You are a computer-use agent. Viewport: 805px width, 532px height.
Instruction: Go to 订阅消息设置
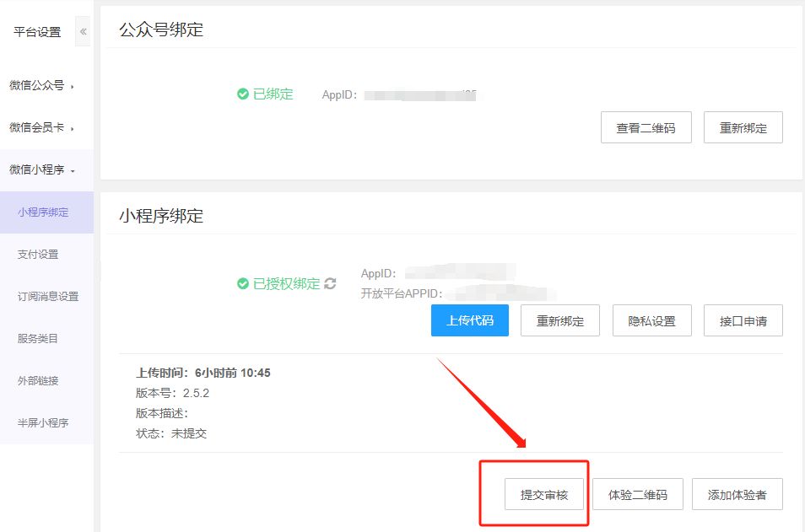48,296
